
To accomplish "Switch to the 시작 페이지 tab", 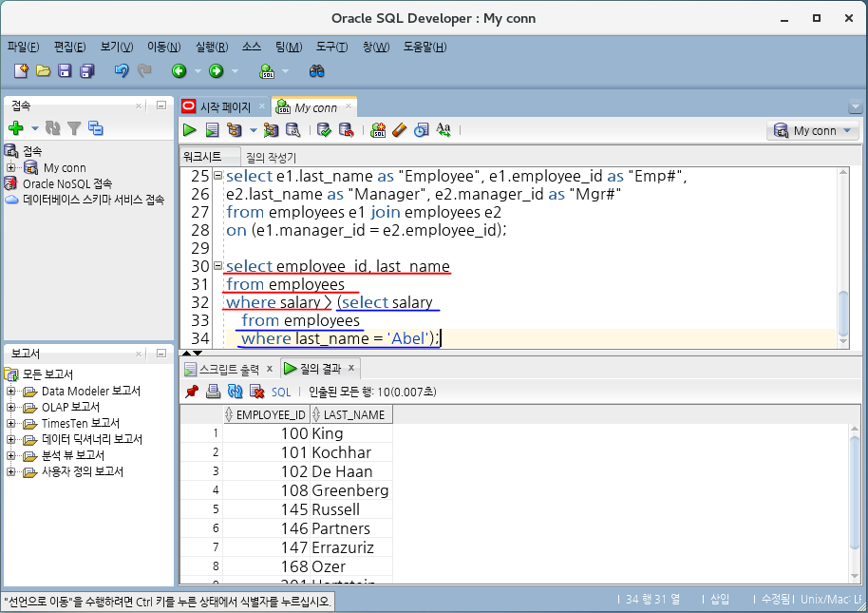I will (x=225, y=106).
